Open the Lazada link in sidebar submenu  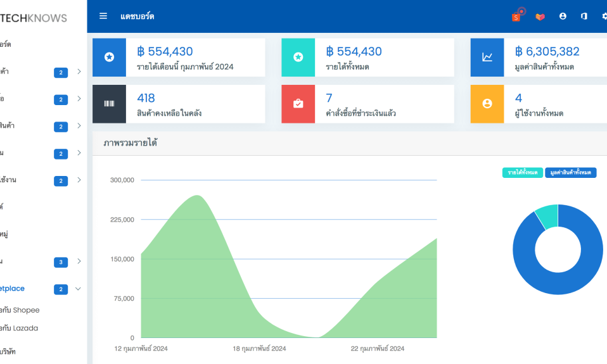pyautogui.click(x=18, y=329)
